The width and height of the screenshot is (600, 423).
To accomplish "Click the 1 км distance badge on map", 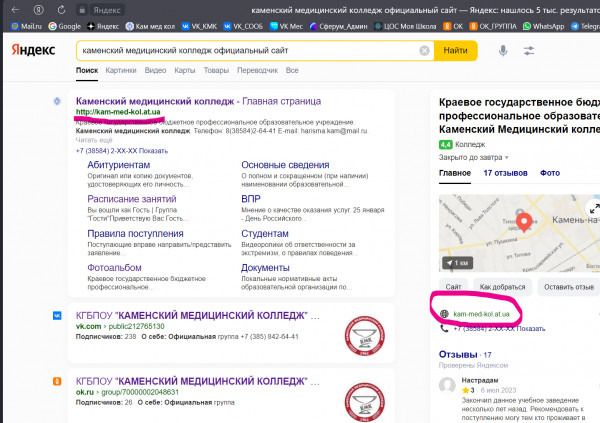I will 458,263.
